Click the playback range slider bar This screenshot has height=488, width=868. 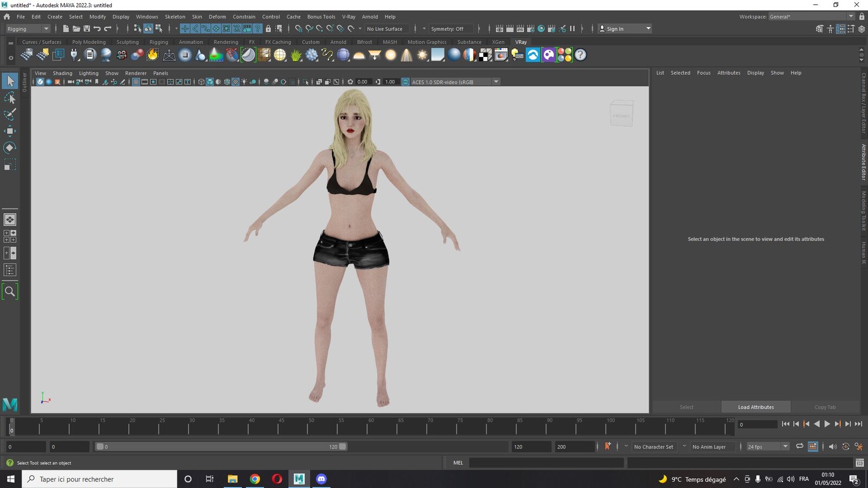[x=221, y=447]
